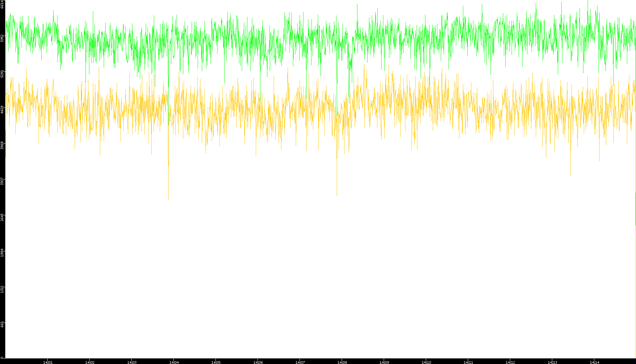Click the 14:09 timestamp on the time axis

[384, 362]
